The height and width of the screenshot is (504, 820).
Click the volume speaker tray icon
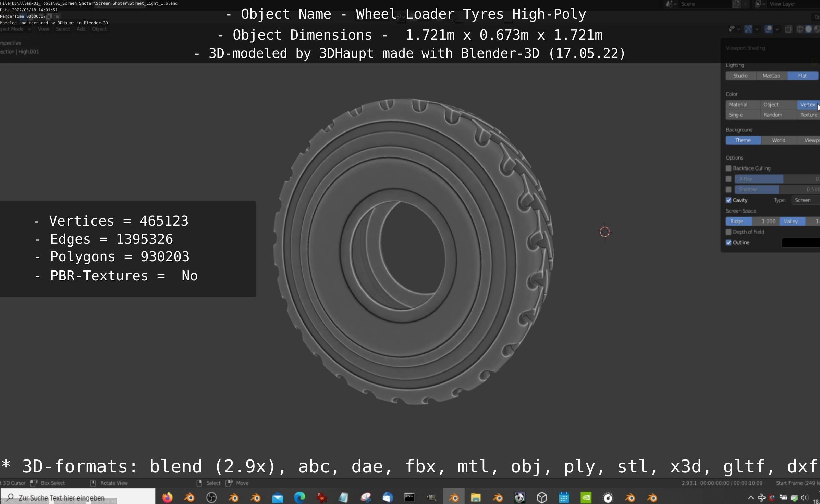804,497
